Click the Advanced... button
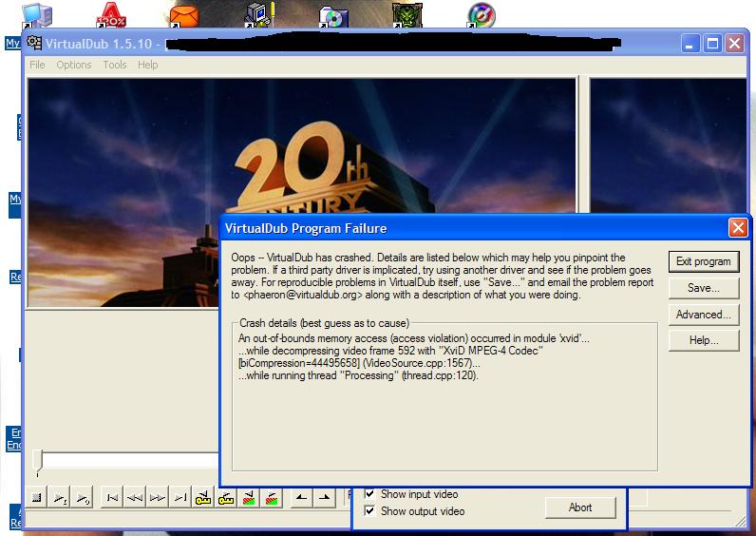 point(704,315)
